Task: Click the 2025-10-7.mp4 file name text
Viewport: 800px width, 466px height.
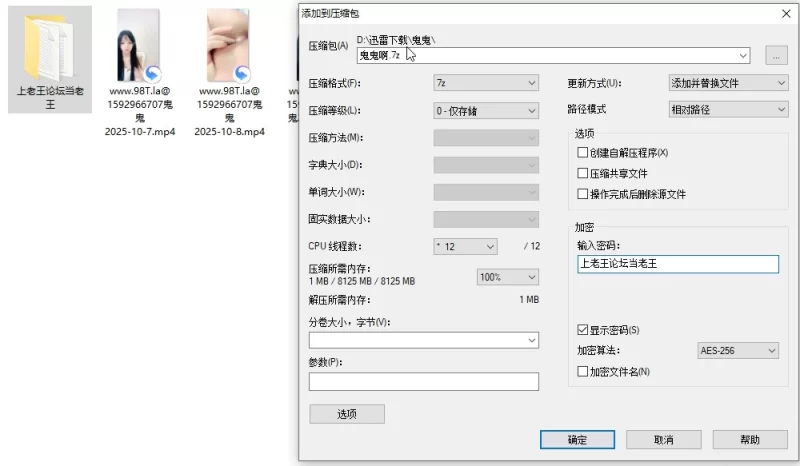Action: [x=140, y=111]
